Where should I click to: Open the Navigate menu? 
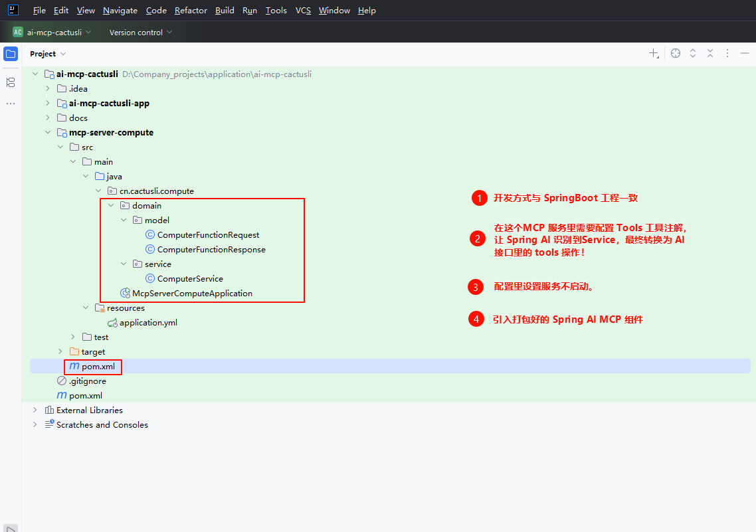(120, 10)
